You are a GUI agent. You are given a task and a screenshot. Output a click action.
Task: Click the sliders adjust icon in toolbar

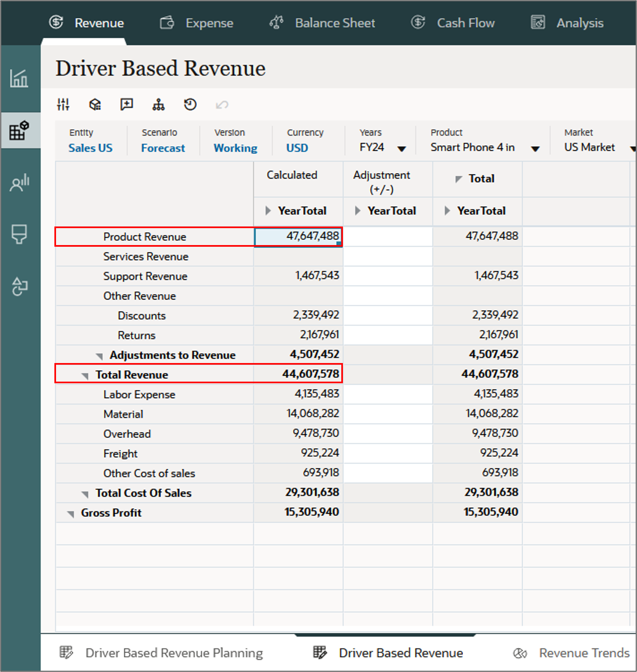pyautogui.click(x=63, y=104)
